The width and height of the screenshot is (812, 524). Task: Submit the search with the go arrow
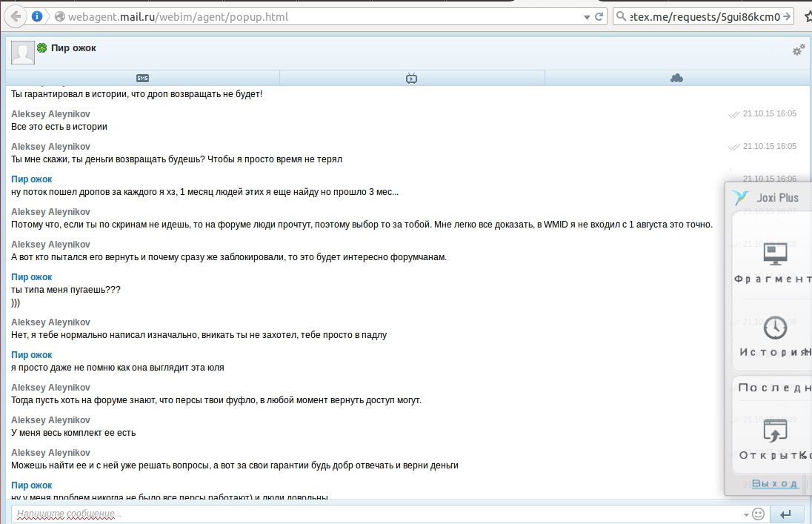click(787, 16)
